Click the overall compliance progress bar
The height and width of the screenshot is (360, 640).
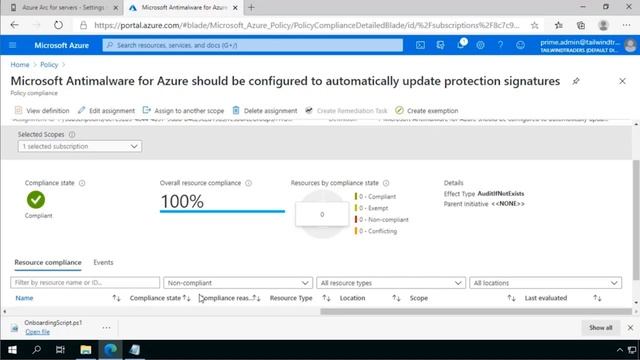[x=222, y=211]
